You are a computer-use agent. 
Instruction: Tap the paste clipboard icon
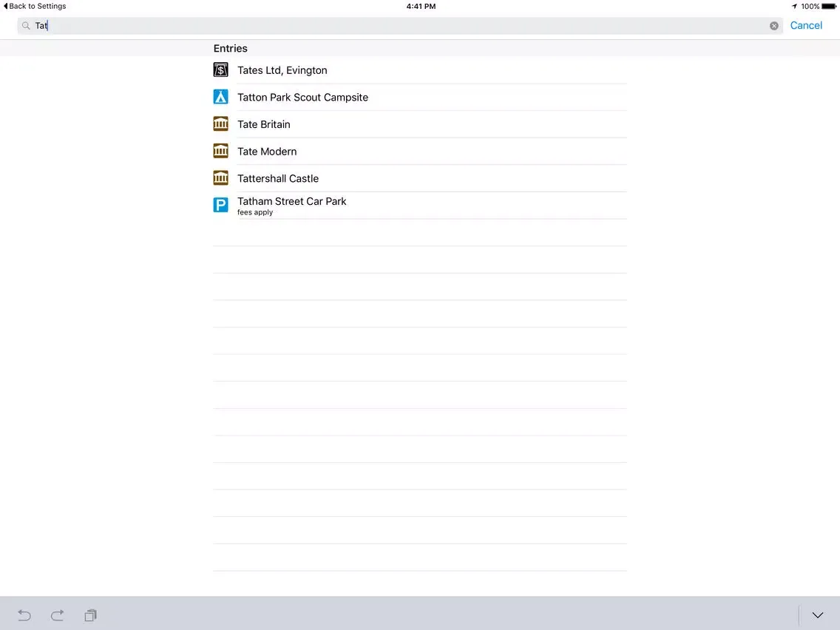(90, 615)
